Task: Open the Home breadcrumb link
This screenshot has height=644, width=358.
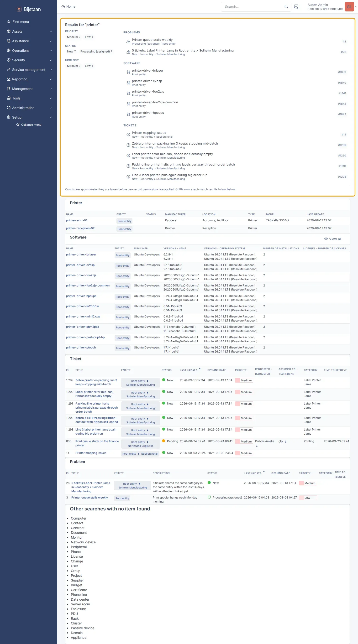Action: click(68, 6)
